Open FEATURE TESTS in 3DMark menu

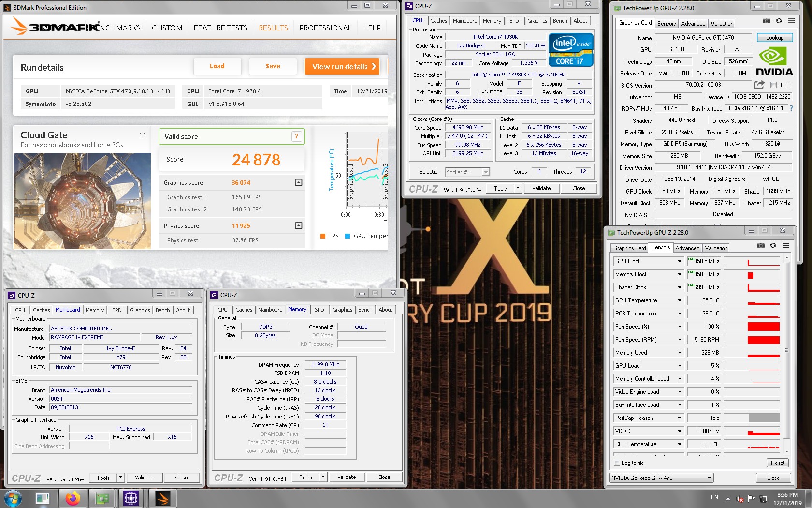point(220,28)
